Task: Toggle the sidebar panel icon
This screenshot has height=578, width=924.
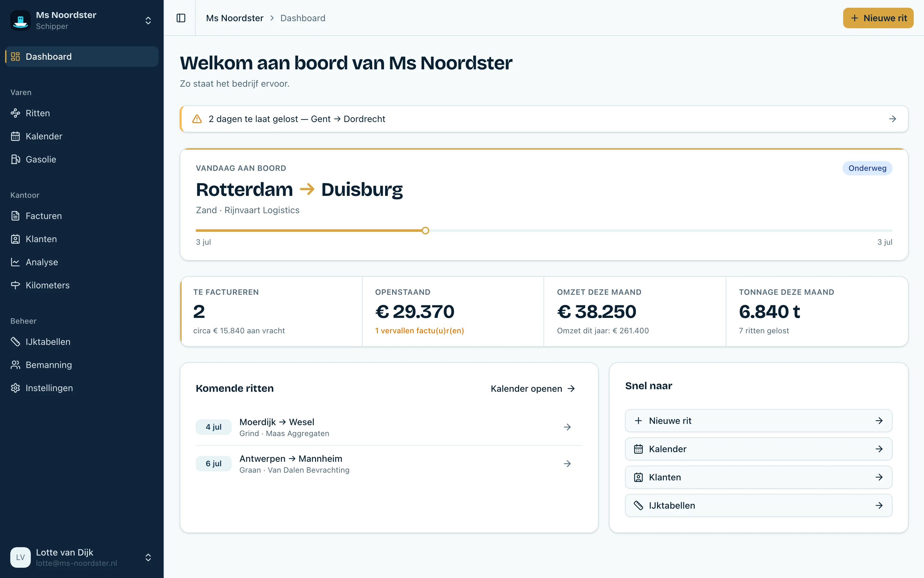Action: 181,18
